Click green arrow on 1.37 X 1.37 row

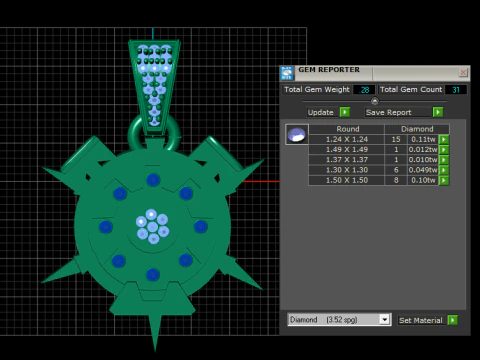tap(444, 160)
